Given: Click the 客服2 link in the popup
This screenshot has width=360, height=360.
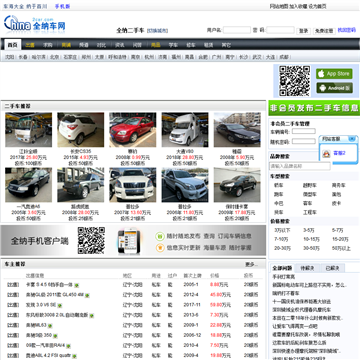Looking at the screenshot, I should [x=339, y=153].
